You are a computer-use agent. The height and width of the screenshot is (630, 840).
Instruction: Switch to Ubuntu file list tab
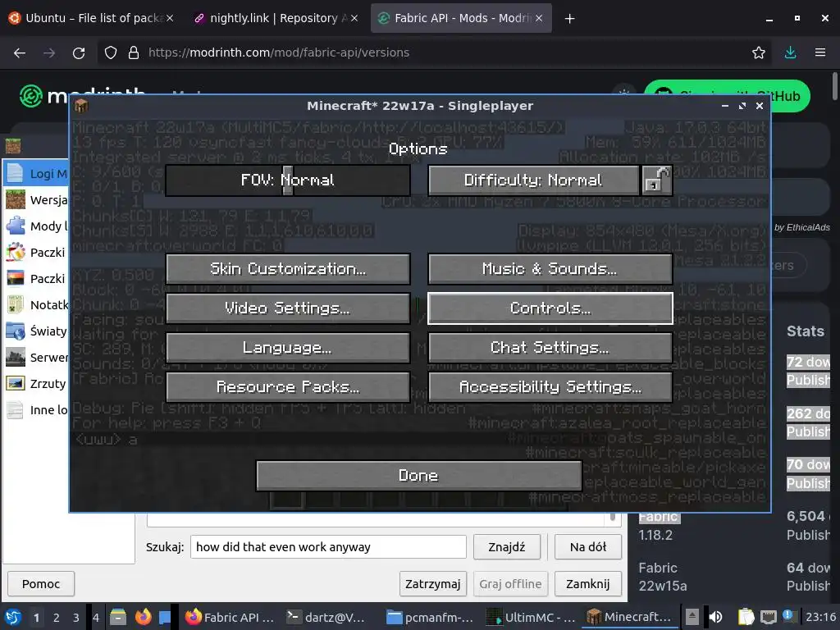pyautogui.click(x=91, y=18)
